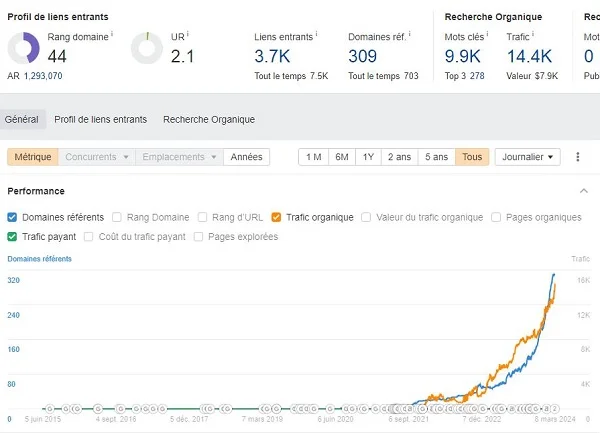The image size is (600, 433).
Task: Open the Concurrents dropdown
Action: (97, 157)
